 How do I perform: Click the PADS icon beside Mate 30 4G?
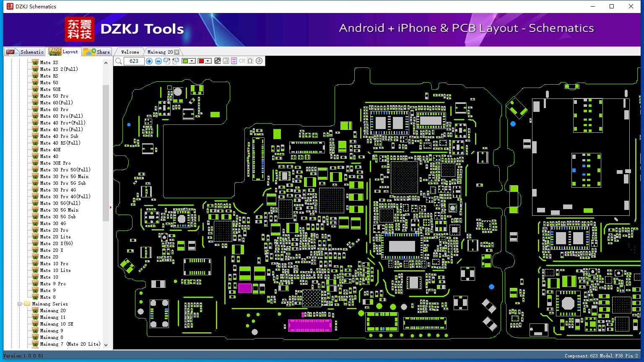pyautogui.click(x=35, y=223)
